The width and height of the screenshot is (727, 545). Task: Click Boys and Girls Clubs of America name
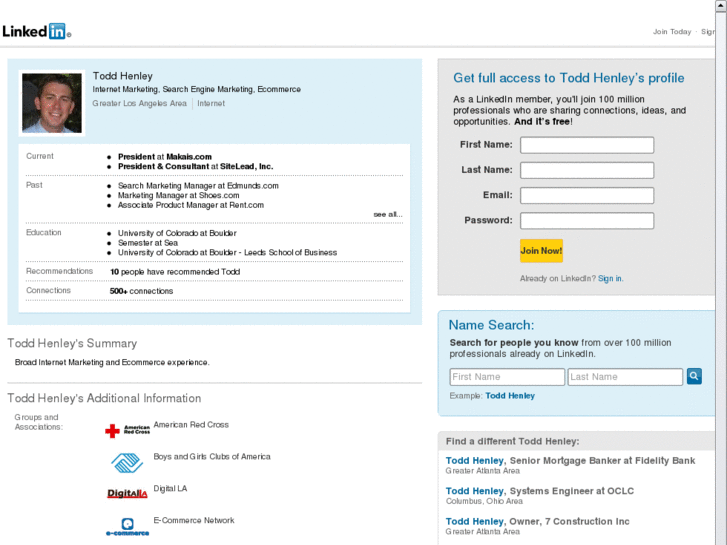[212, 456]
